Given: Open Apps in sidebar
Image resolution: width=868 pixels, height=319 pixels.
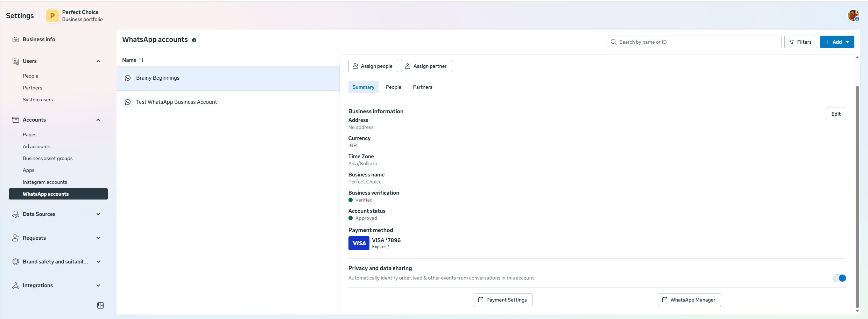Looking at the screenshot, I should [29, 170].
